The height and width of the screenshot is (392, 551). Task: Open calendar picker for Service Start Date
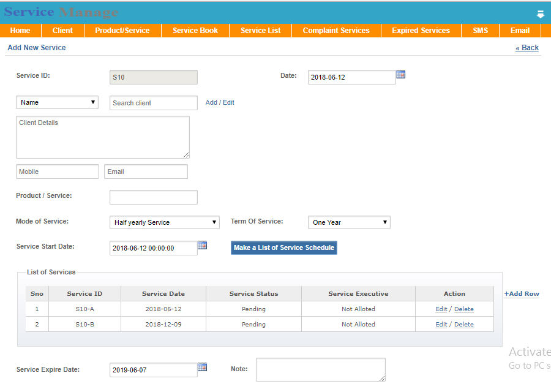pos(203,246)
